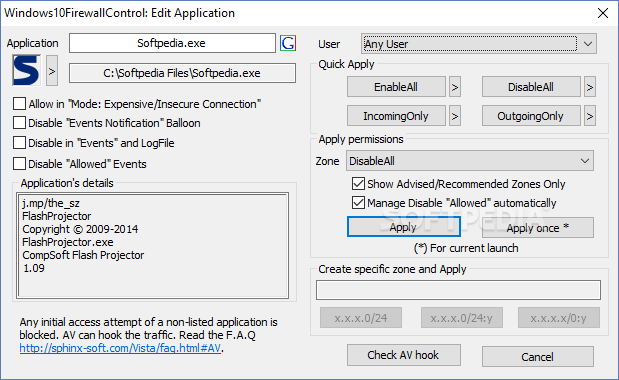Expand options arrow next to DisableAll
The height and width of the screenshot is (380, 619).
(x=590, y=87)
